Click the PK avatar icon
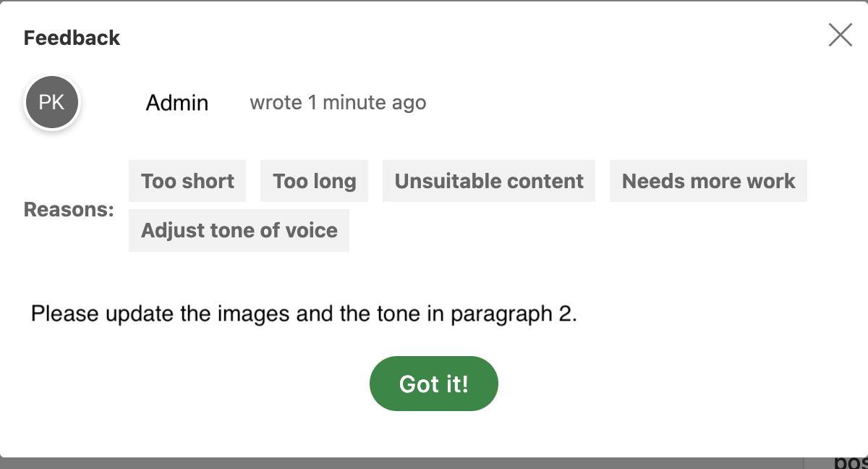 tap(51, 102)
